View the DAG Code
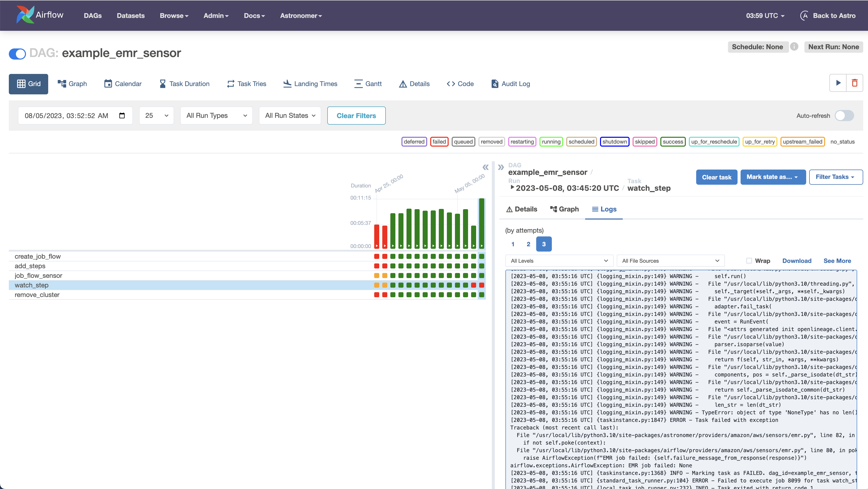Image resolution: width=868 pixels, height=489 pixels. pos(459,84)
